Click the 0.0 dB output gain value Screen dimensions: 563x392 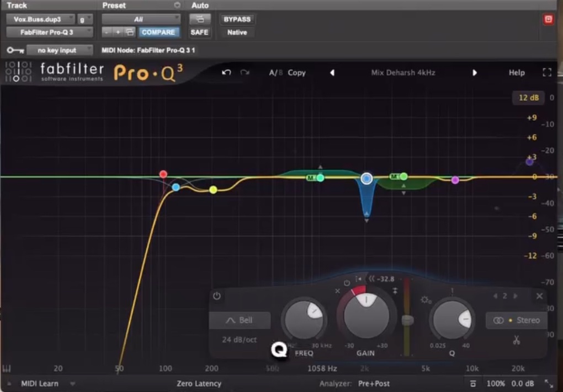pyautogui.click(x=522, y=383)
